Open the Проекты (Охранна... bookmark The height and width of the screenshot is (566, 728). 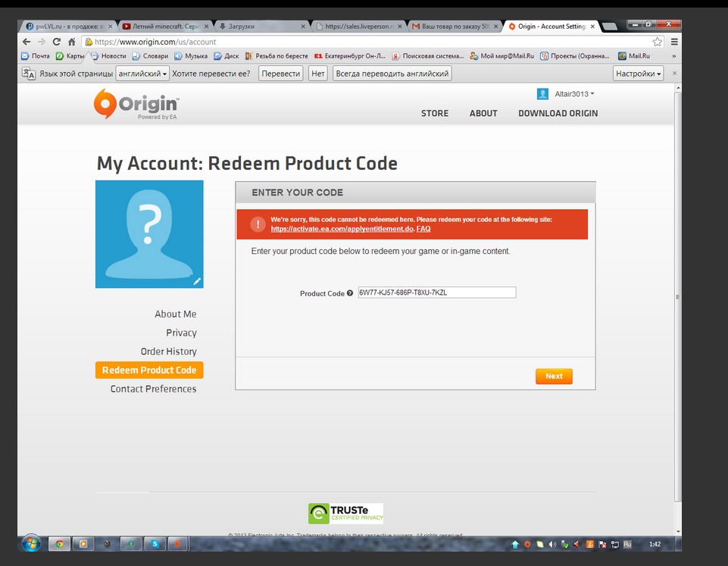coord(575,56)
